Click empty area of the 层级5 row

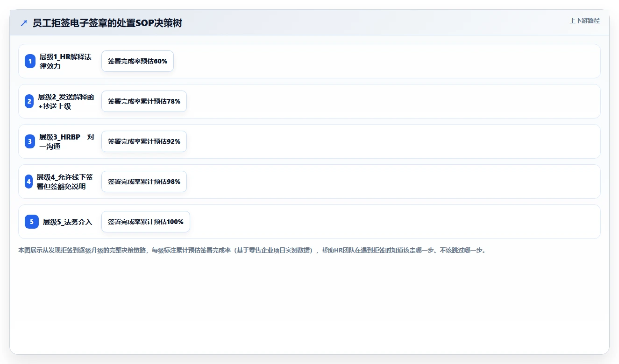pos(392,222)
